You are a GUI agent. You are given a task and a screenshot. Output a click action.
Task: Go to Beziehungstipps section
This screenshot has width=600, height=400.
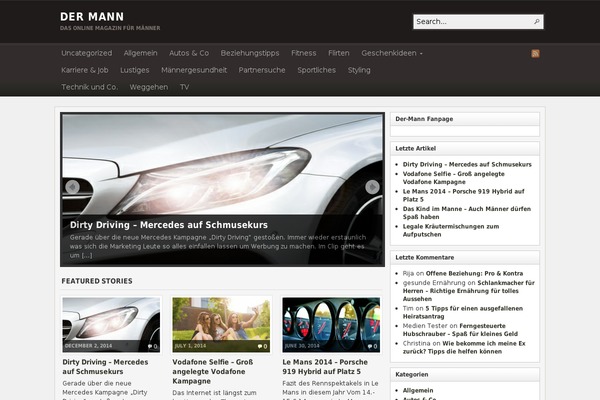(250, 53)
